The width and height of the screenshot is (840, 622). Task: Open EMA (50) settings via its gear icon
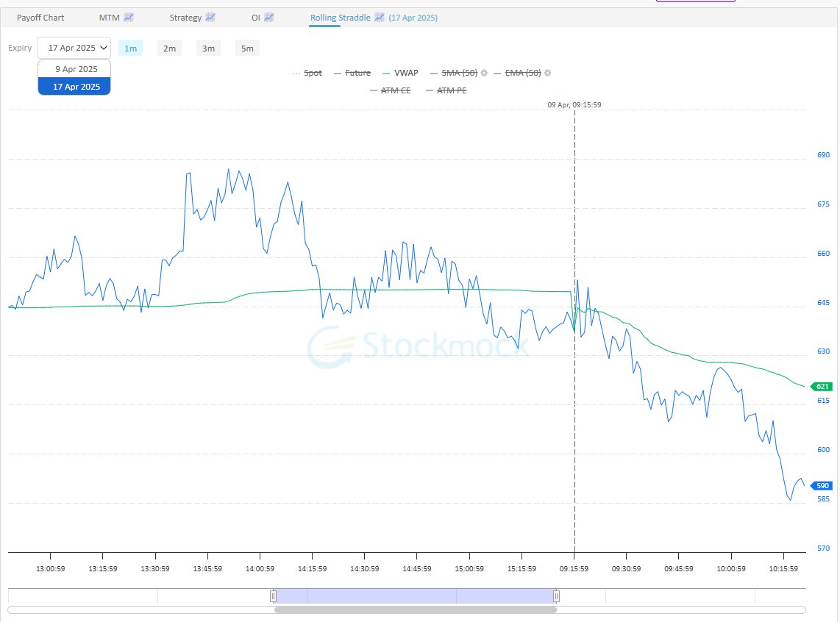tap(547, 73)
